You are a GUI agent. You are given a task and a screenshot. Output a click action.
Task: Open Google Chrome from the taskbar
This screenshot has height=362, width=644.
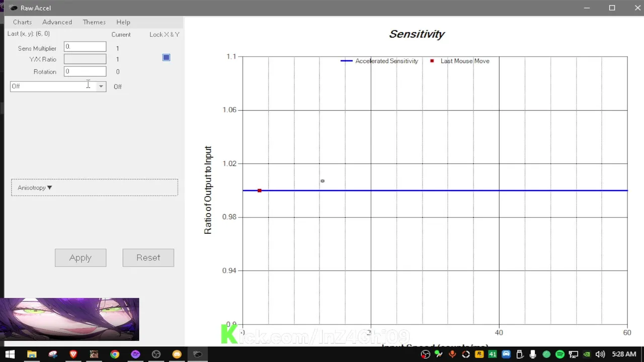click(x=115, y=354)
